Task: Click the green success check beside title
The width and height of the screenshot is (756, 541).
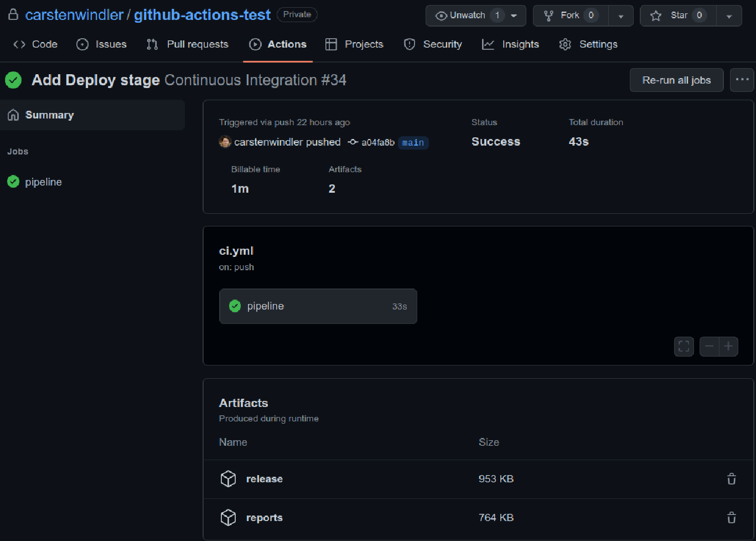Action: click(13, 80)
